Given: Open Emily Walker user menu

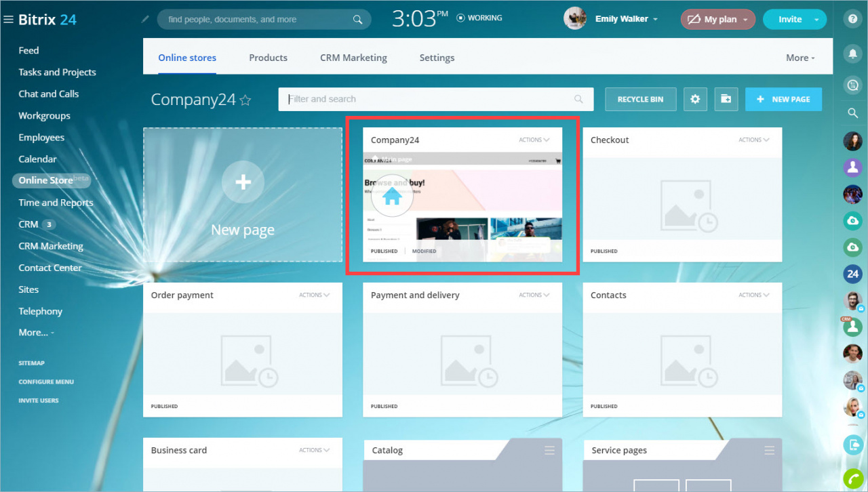Looking at the screenshot, I should click(x=627, y=19).
